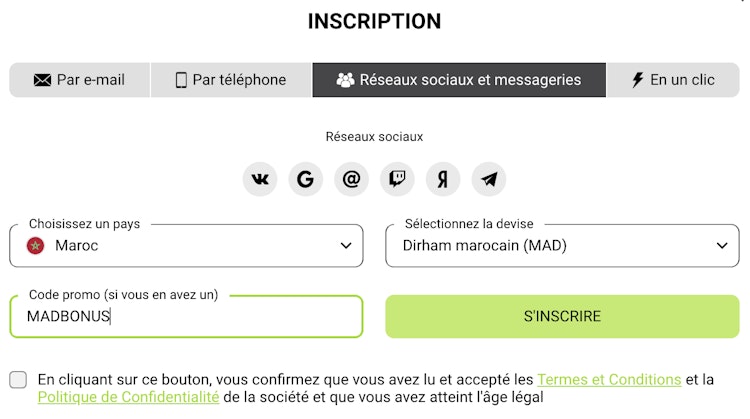Click the chevron next to Maroc

(x=346, y=246)
